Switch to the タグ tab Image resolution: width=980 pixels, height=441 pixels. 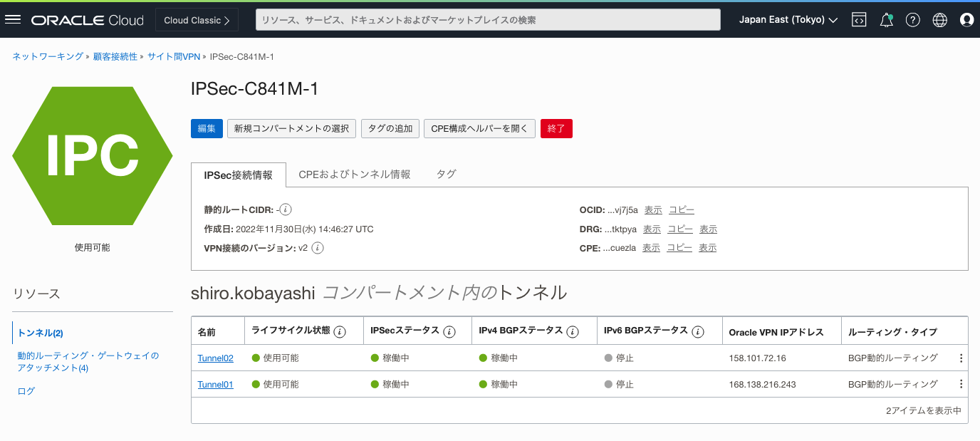446,175
